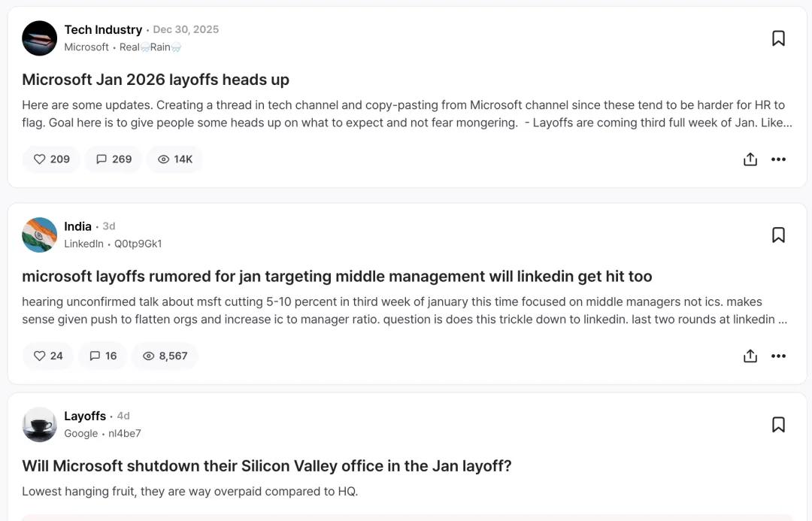Screen dimensions: 812x521
Task: Open the Tech Industry channel avatar
Action: coord(40,38)
